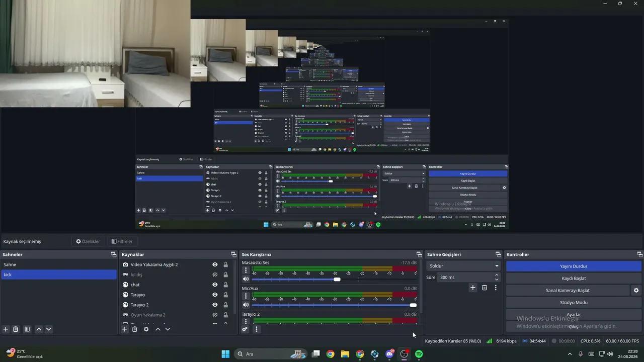Mute the Masaüstü Ses audio channel
Screen dimensions: 644x362
tap(246, 279)
